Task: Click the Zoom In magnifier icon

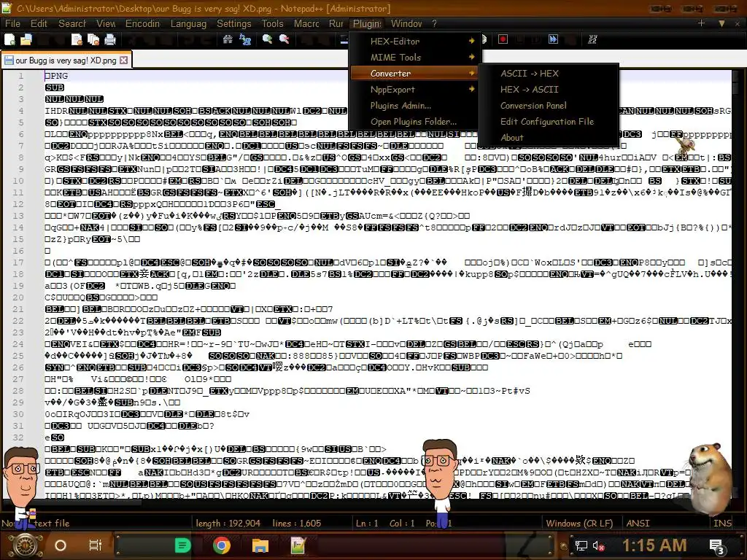Action: pyautogui.click(x=267, y=39)
